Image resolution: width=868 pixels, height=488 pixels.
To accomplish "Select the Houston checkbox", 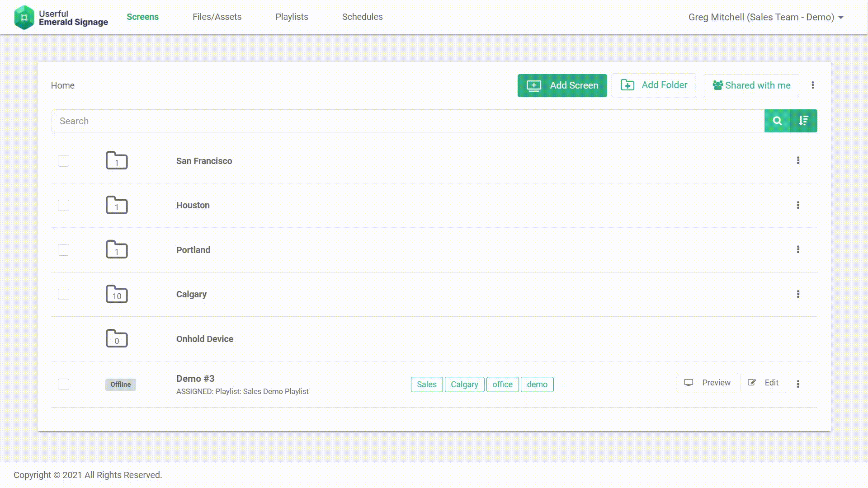I will coord(63,205).
